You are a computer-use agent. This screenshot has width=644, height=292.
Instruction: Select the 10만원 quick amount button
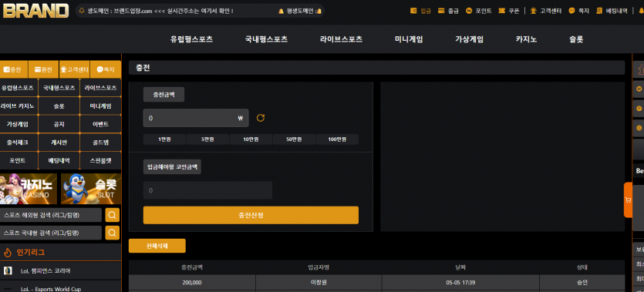point(251,139)
